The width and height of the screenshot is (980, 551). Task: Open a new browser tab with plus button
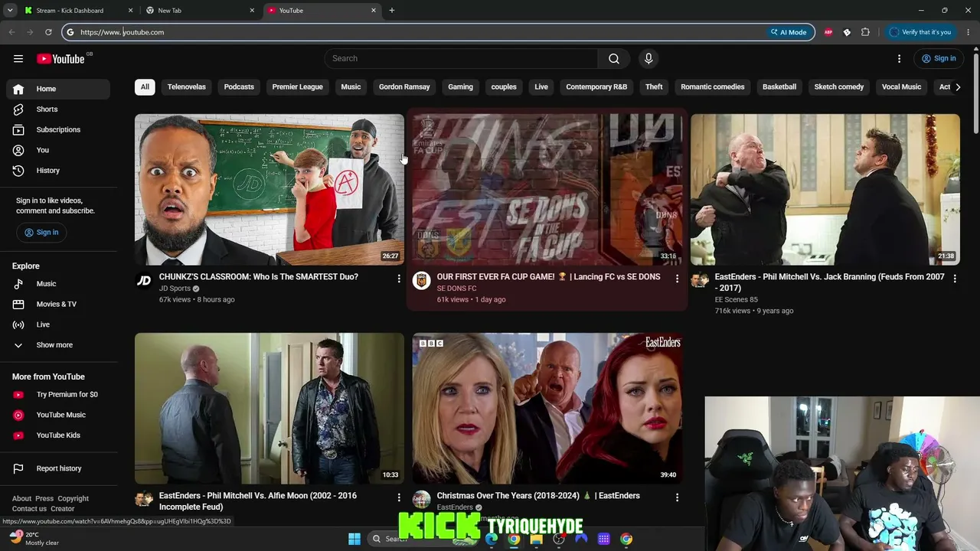[x=392, y=11]
